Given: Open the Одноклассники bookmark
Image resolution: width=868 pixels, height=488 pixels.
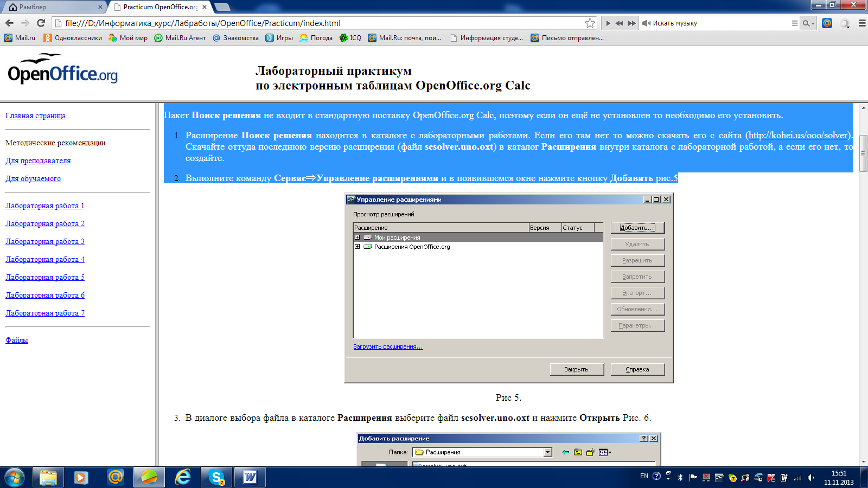Looking at the screenshot, I should coord(73,38).
